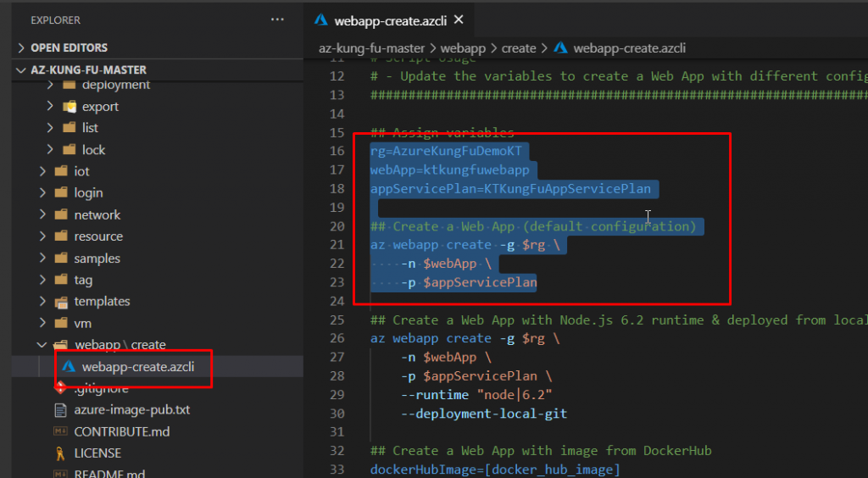868x478 pixels.
Task: Close the webapp-create.azcli editor tab
Action: 459,19
